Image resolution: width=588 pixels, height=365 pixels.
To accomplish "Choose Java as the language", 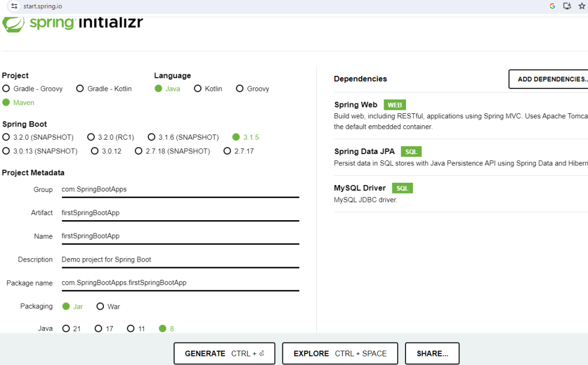I will [167, 89].
